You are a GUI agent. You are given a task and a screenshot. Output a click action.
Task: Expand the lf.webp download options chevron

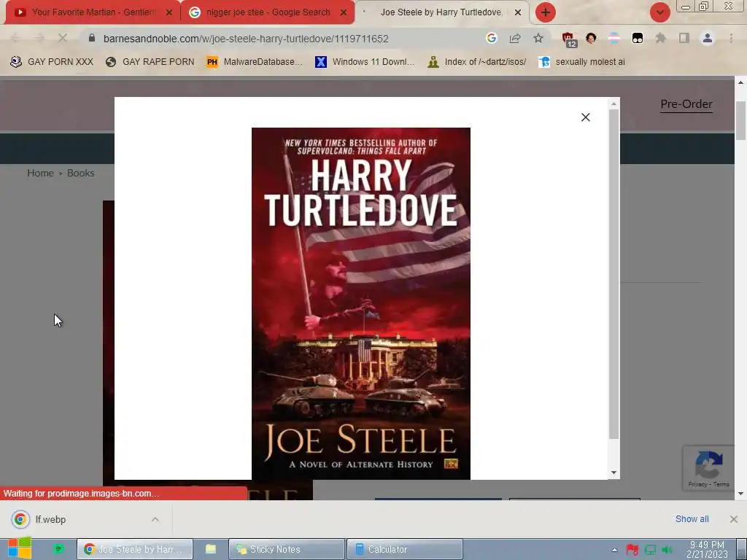tap(155, 519)
